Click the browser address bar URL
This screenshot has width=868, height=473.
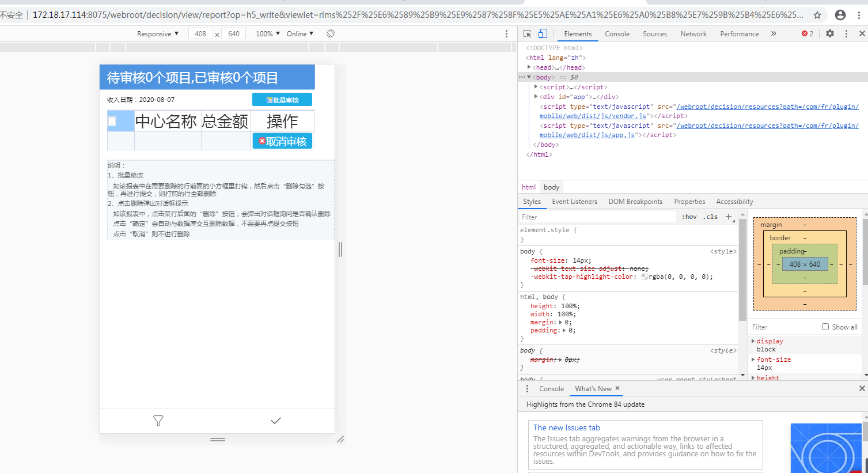(x=418, y=15)
